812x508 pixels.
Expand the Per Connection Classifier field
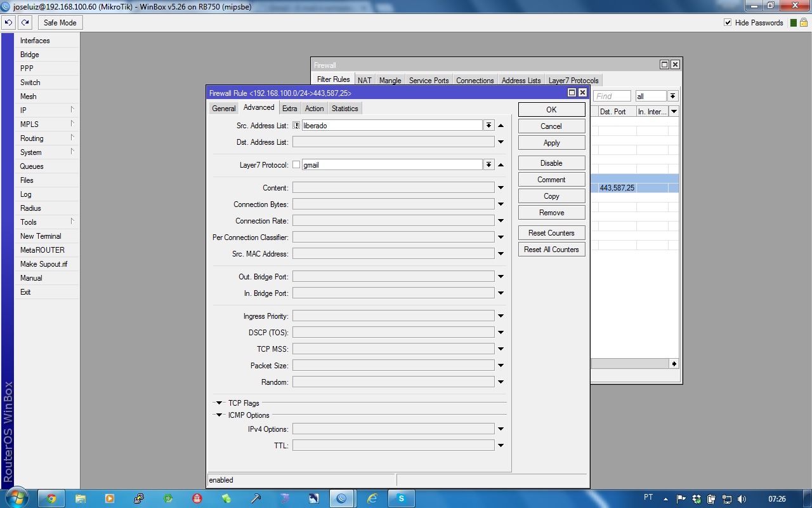(x=501, y=237)
